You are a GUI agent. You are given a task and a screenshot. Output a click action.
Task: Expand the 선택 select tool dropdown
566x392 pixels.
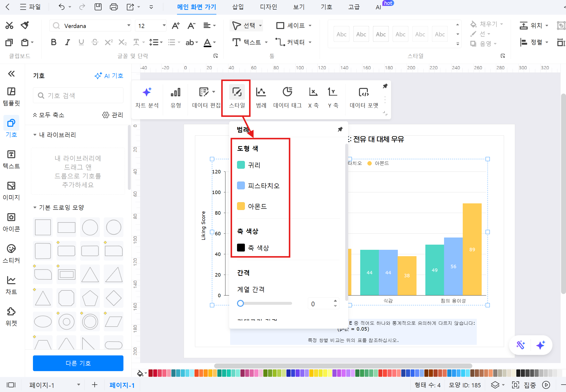(x=260, y=26)
